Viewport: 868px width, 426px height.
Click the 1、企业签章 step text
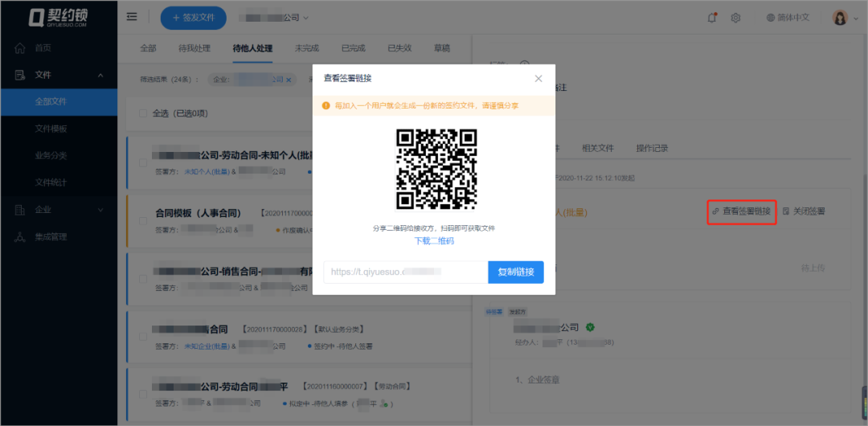coord(537,380)
